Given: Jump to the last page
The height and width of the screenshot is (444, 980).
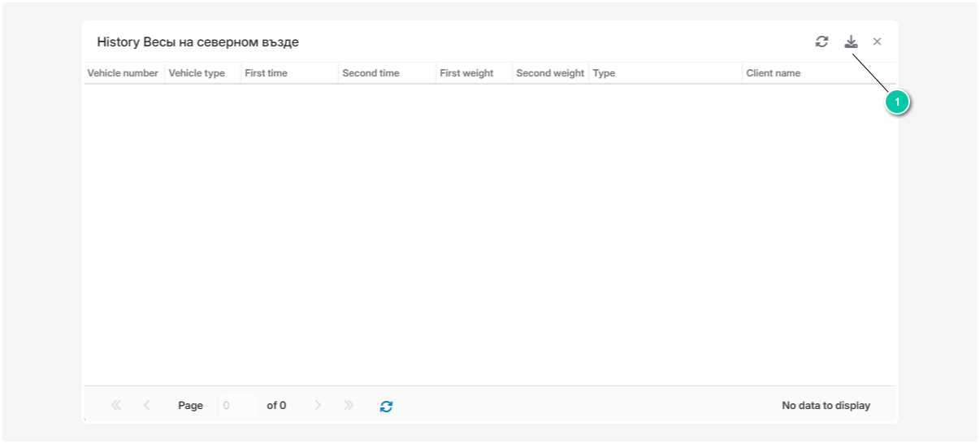Looking at the screenshot, I should pos(349,405).
